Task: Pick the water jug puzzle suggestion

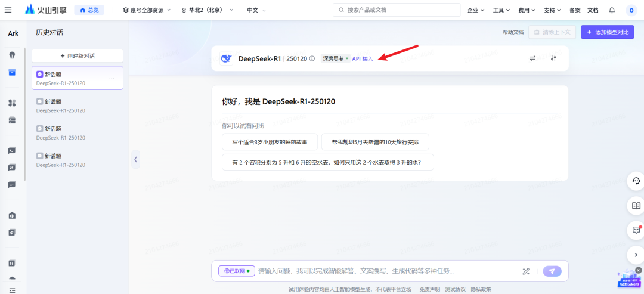Action: [x=328, y=162]
